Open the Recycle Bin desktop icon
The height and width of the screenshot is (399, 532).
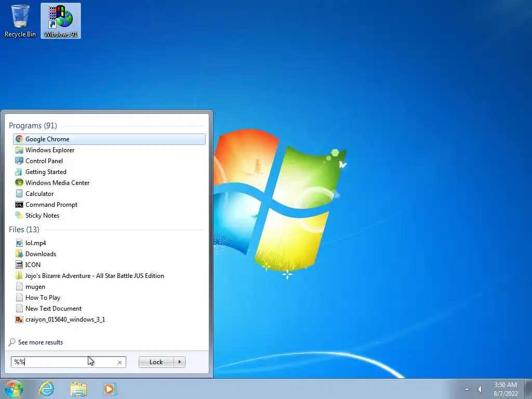point(20,21)
